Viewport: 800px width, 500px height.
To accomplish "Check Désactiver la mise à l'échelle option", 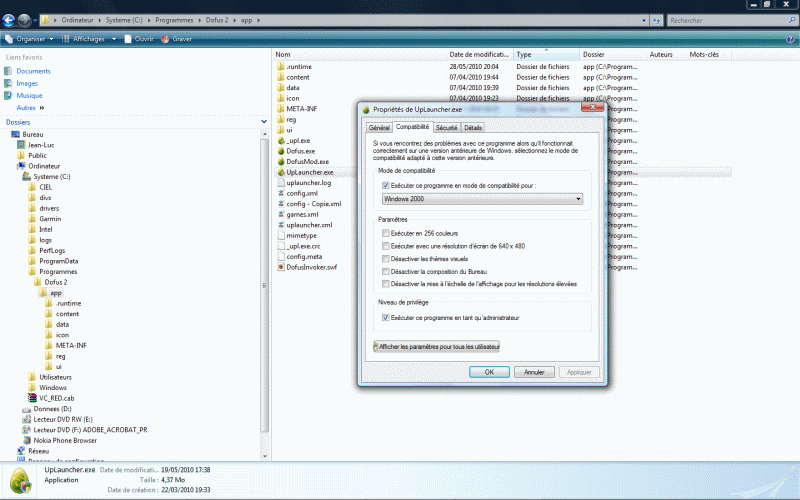I will (386, 284).
